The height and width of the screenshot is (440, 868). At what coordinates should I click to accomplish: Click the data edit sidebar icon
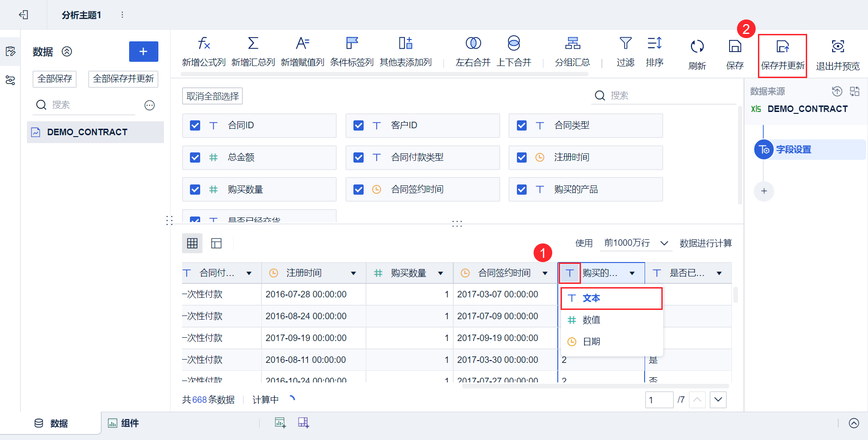pos(10,51)
